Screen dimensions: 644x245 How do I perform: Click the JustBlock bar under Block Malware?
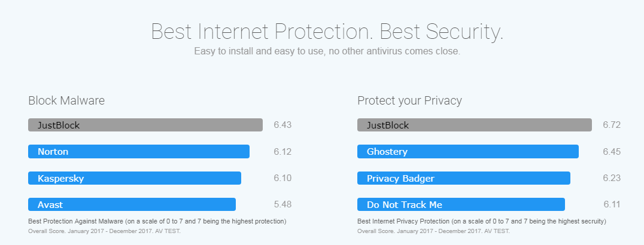(145, 125)
